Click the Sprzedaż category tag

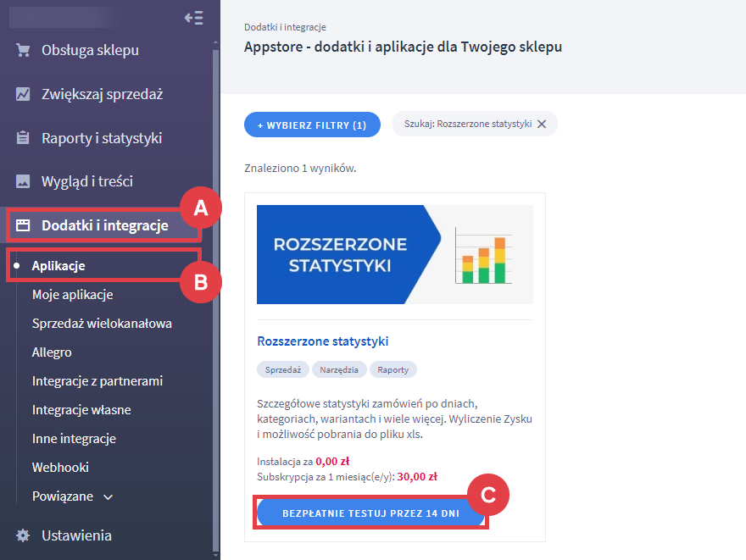282,370
